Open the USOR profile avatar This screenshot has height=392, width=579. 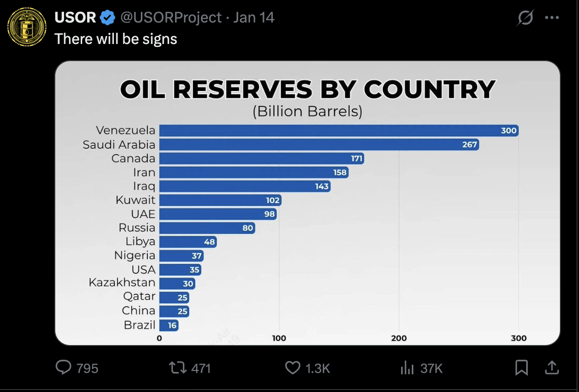coord(27,27)
